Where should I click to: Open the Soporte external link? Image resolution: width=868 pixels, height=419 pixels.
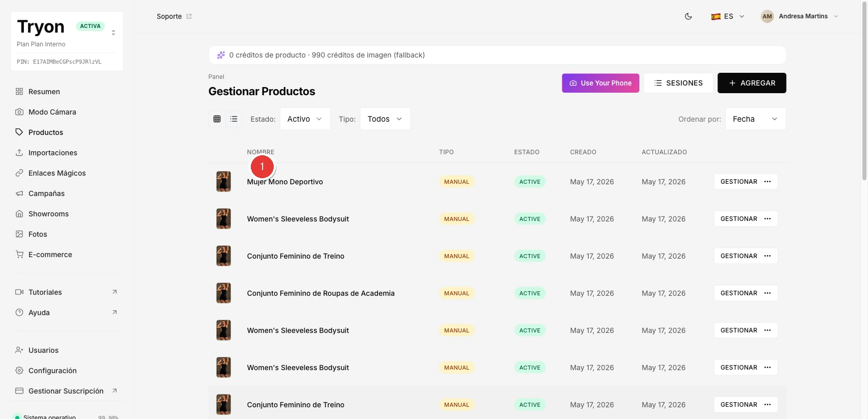tap(174, 16)
